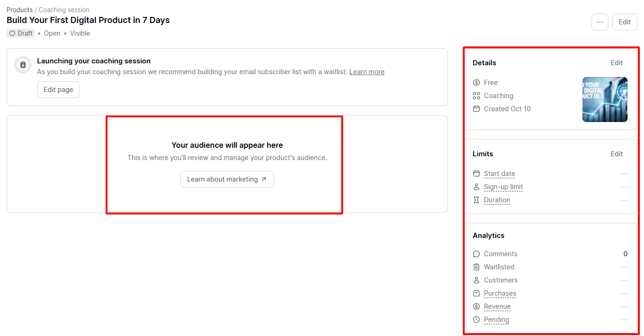Edit the Limits section
Image resolution: width=644 pixels, height=336 pixels.
[617, 154]
